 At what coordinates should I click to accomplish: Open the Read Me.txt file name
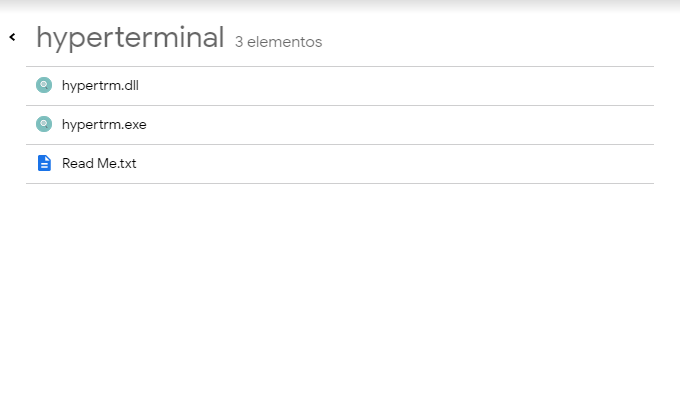click(99, 163)
